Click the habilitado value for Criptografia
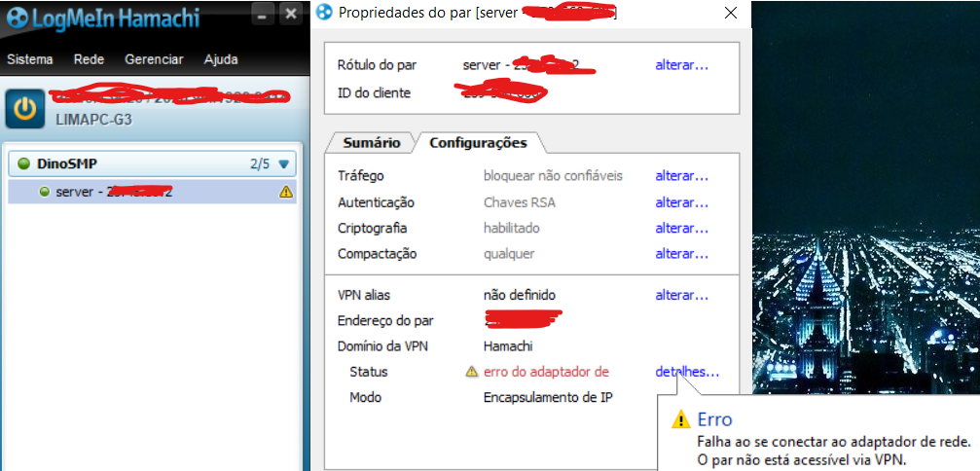Viewport: 980px width, 471px height. pyautogui.click(x=511, y=228)
